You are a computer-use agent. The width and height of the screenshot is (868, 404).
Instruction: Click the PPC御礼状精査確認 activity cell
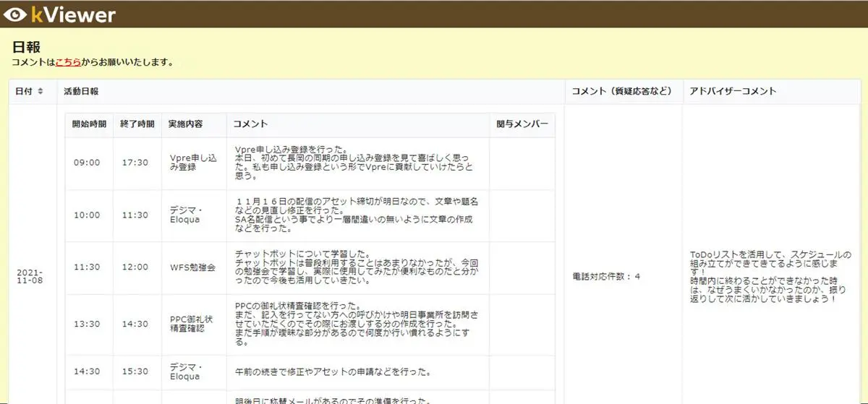[193, 324]
